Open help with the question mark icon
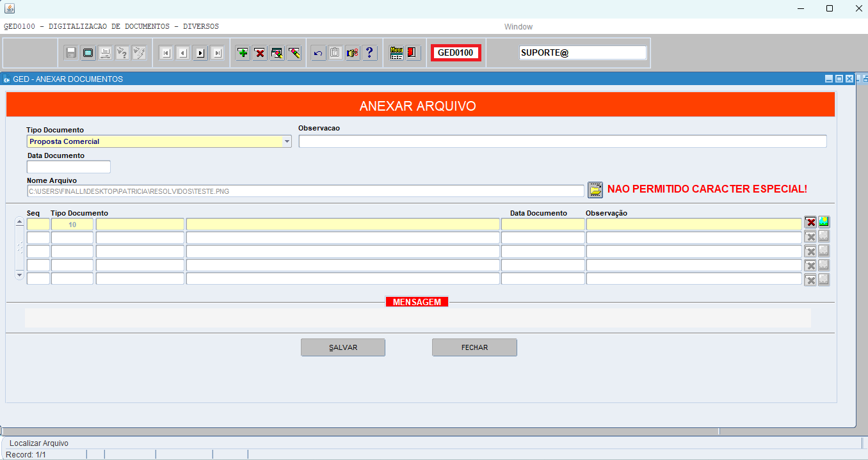 click(x=369, y=52)
